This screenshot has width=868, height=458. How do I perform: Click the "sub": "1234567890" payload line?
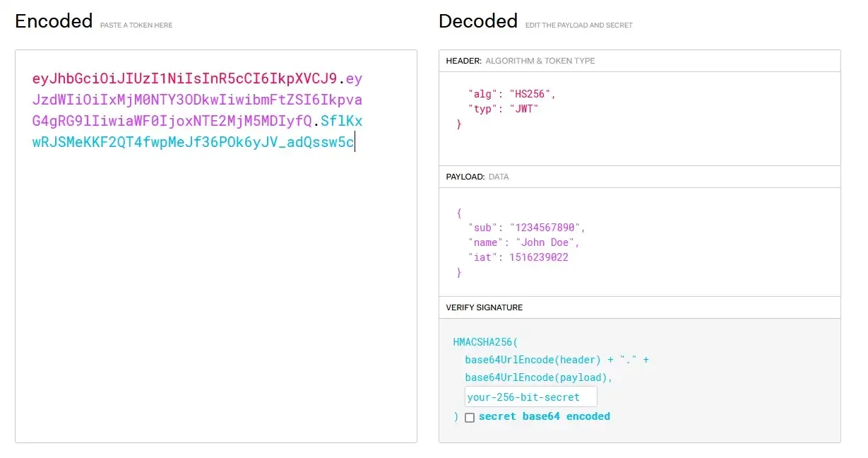(527, 228)
